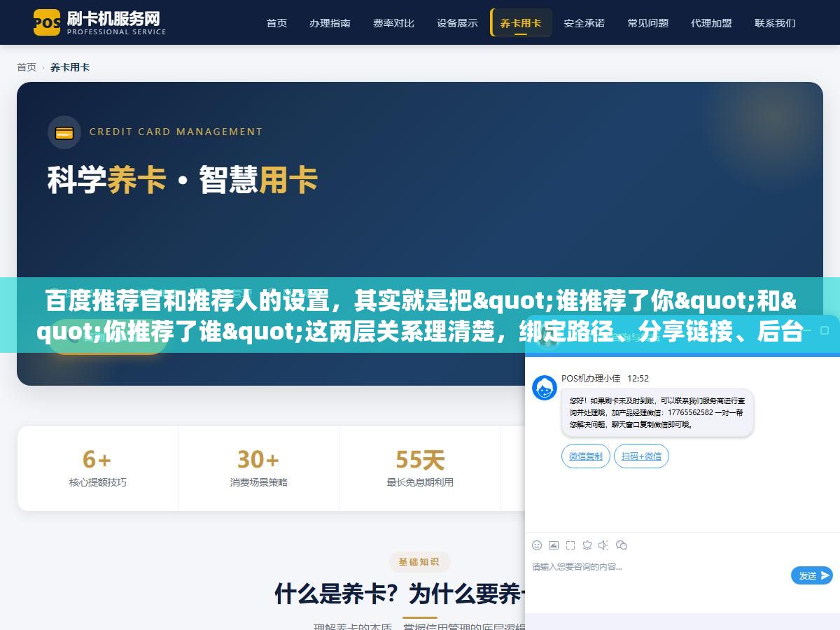
Task: Click the 扫码+微信 button in chat
Action: coord(641,456)
